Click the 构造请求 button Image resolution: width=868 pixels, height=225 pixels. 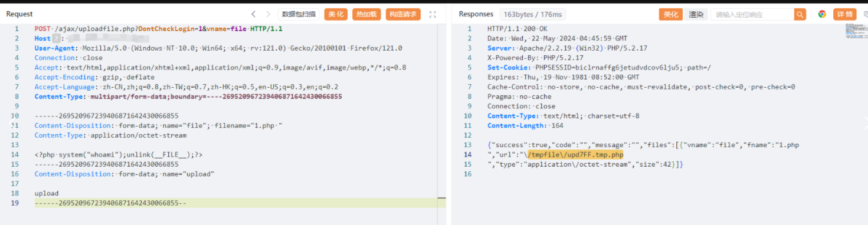[404, 14]
